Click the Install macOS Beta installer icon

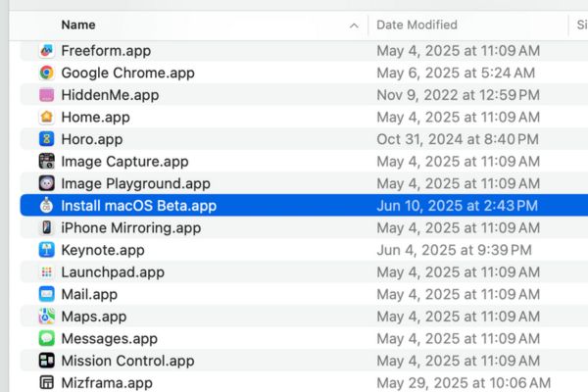tap(46, 205)
